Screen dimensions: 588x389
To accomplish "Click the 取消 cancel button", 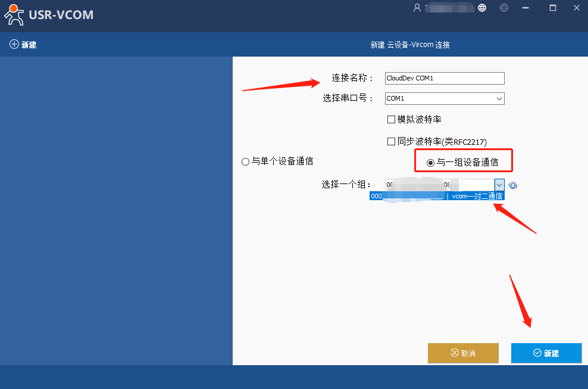I will click(x=463, y=353).
